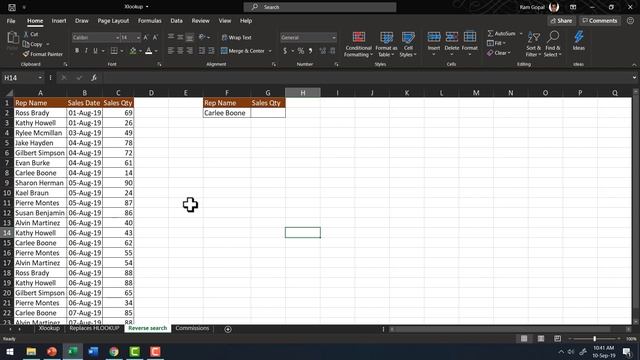Collapse the ribbon chevron
This screenshot has width=640, height=360.
point(634,65)
